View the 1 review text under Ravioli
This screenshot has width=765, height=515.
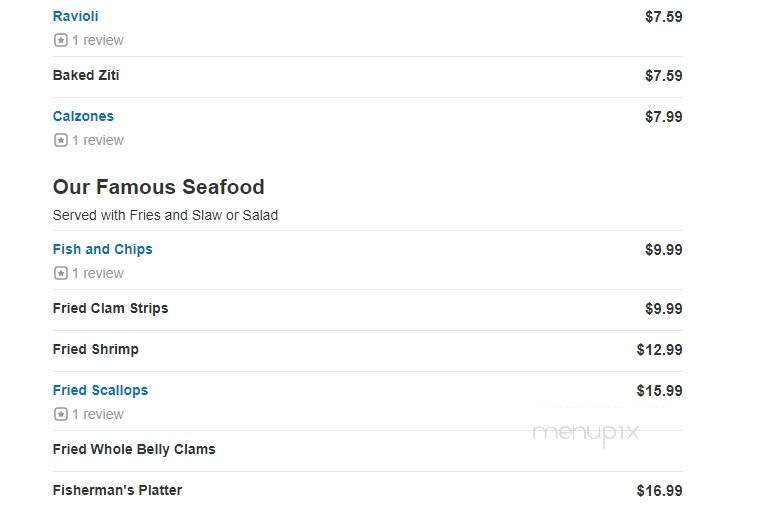(x=98, y=41)
